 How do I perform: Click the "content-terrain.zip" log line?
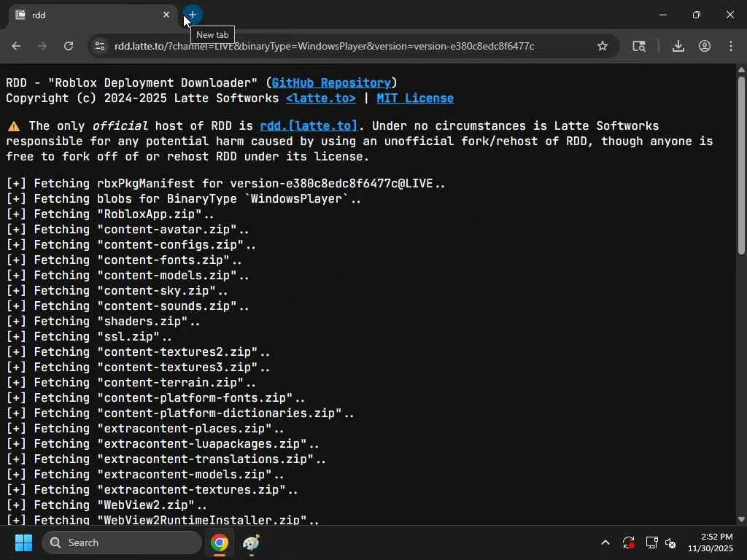tap(131, 382)
